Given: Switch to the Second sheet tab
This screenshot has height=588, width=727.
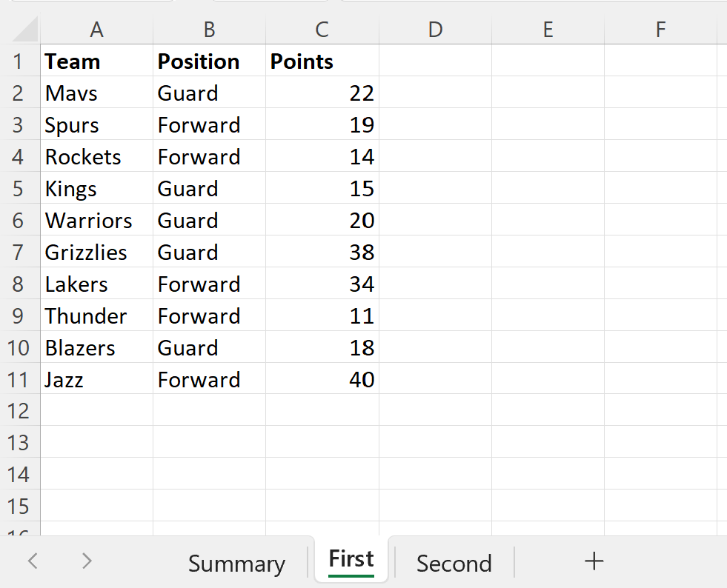Looking at the screenshot, I should [454, 564].
